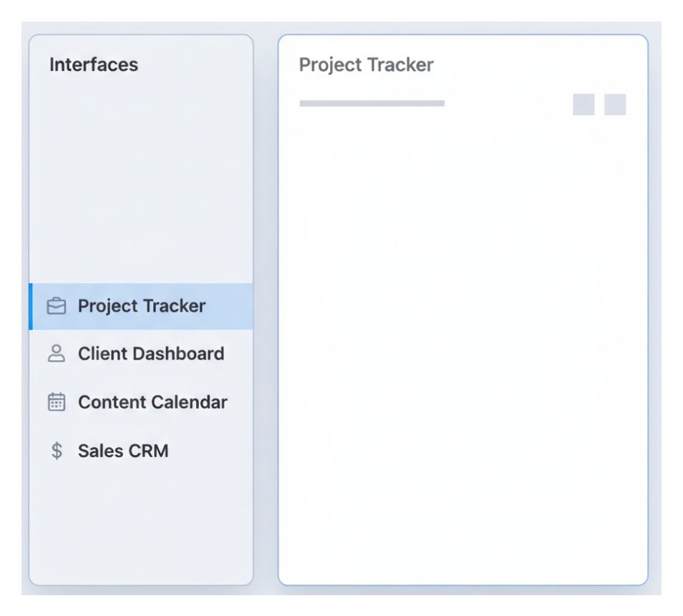
Task: Click the blue accent bar beside Project Tracker
Action: click(x=32, y=305)
